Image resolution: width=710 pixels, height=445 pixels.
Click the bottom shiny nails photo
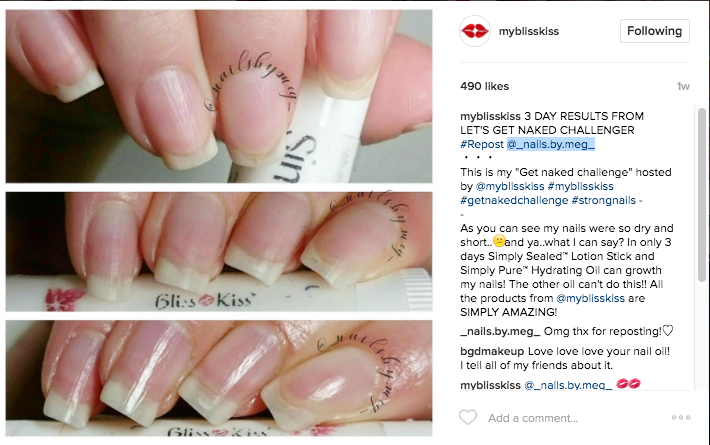(x=219, y=378)
